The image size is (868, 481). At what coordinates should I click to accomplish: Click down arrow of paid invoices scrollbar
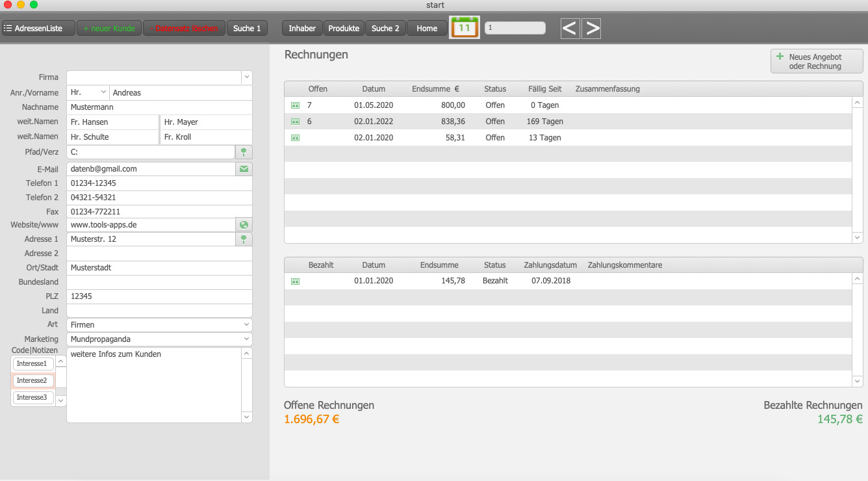coord(858,382)
